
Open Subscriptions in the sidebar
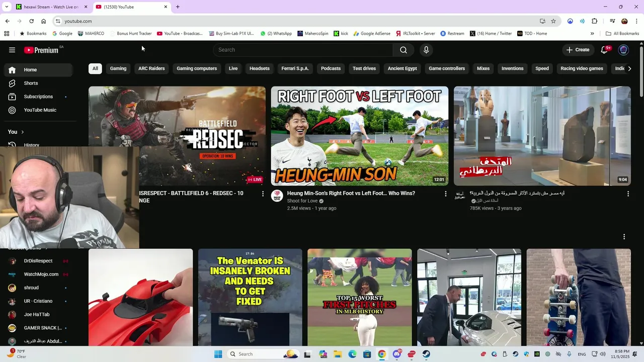coord(38,97)
